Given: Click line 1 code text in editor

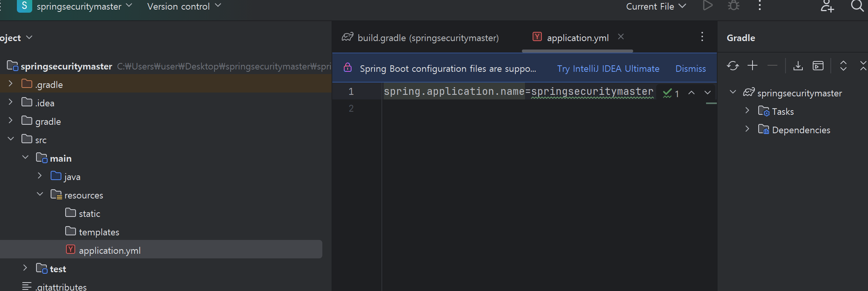Looking at the screenshot, I should click(518, 91).
